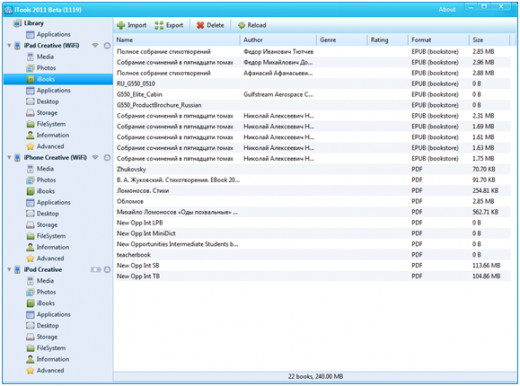520x386 pixels.
Task: Select the Обломов PDF row
Action: 312,201
